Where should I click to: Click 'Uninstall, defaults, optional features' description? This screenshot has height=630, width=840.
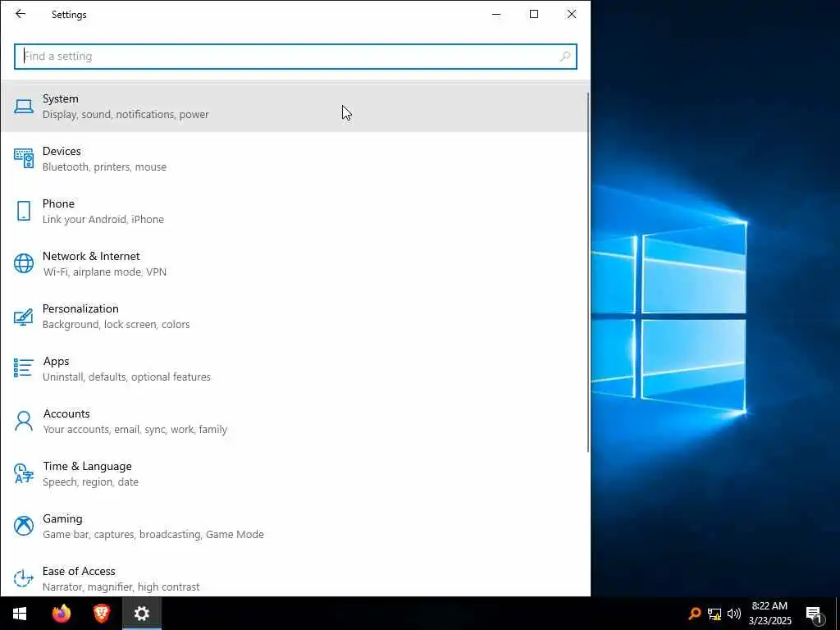coord(126,377)
